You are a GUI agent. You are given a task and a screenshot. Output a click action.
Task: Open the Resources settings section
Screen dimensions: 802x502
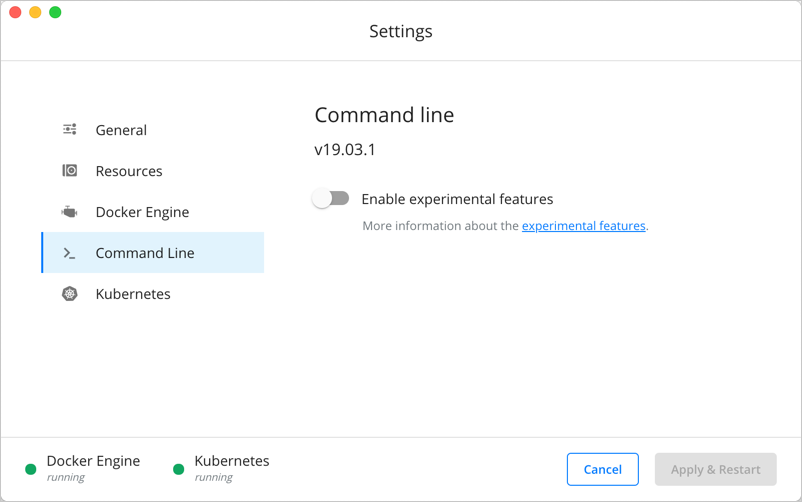point(129,171)
